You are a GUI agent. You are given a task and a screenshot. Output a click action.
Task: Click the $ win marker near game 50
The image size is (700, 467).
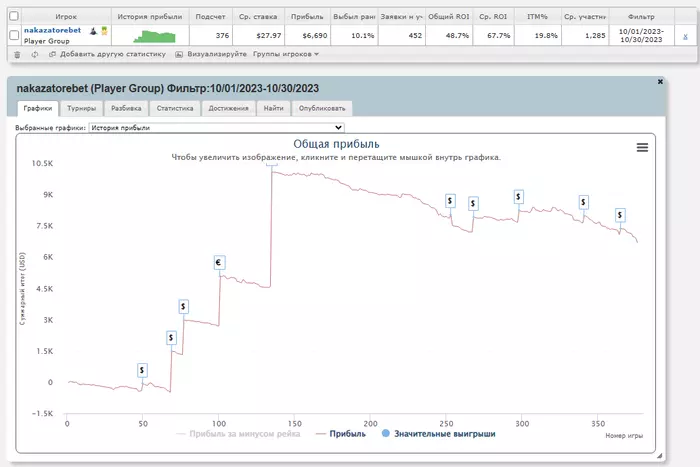pos(142,370)
